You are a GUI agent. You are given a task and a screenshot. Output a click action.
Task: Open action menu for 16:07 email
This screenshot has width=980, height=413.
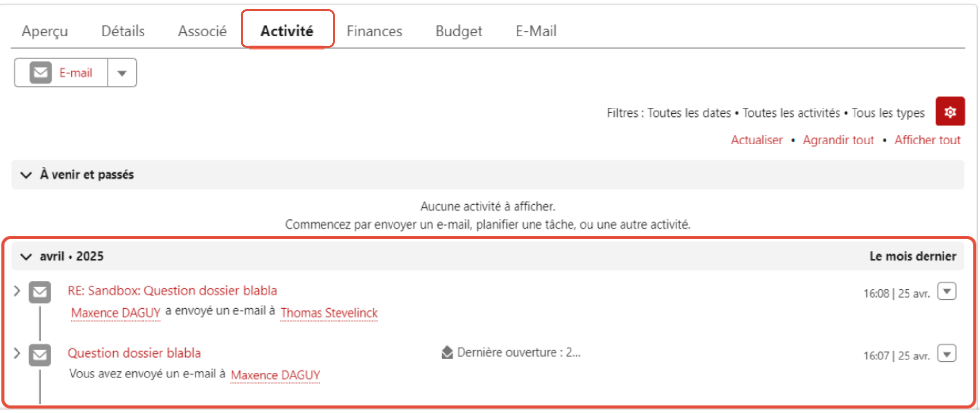(x=946, y=354)
